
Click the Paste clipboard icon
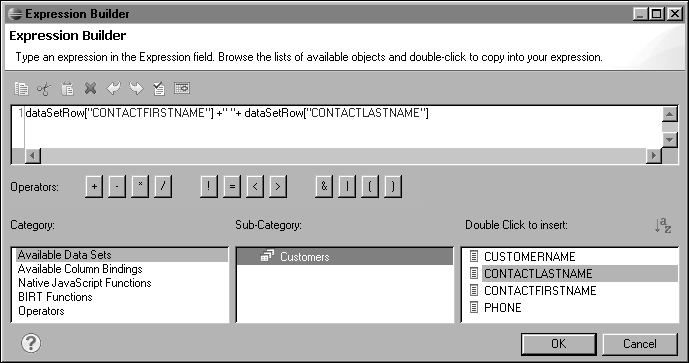tap(67, 89)
